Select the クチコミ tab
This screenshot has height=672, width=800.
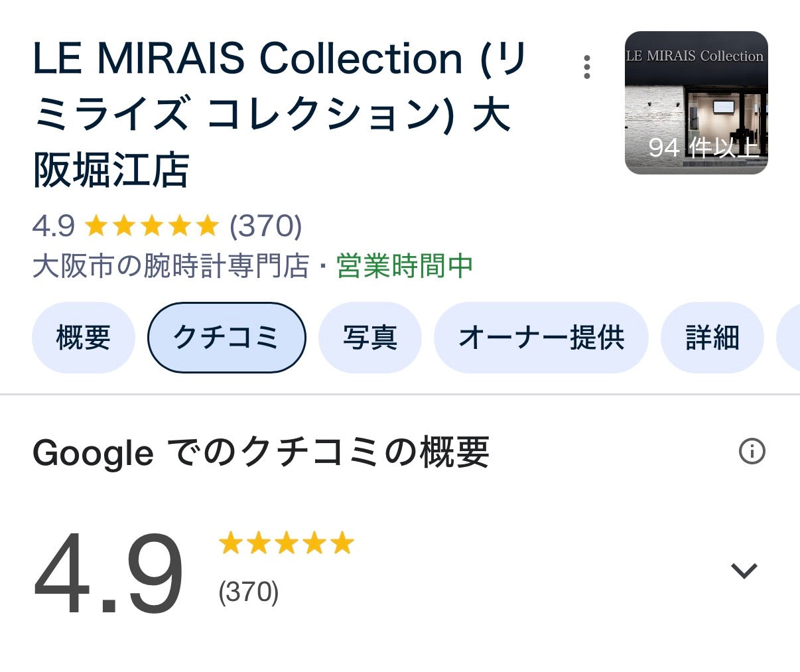(x=226, y=338)
